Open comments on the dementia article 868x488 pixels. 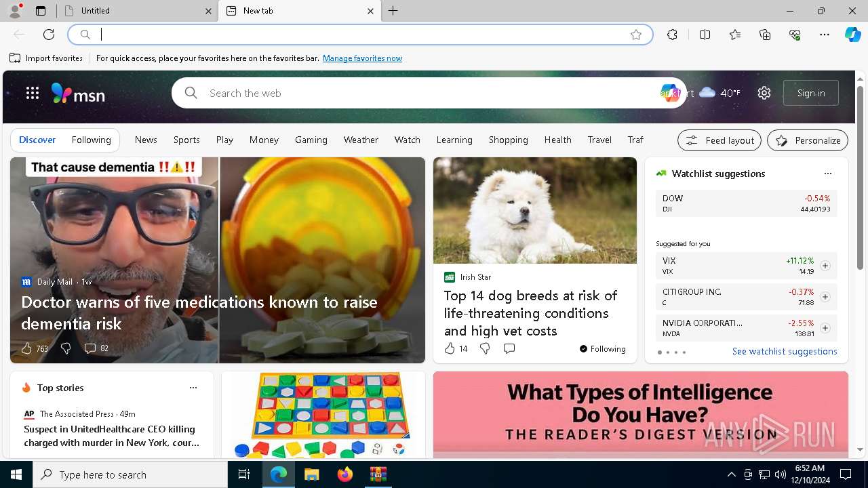(90, 348)
